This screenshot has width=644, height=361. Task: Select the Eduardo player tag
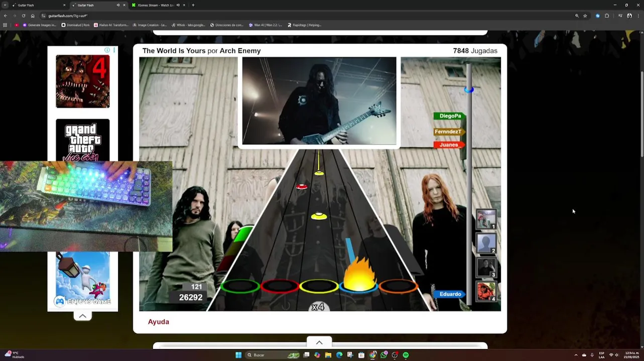coord(450,294)
